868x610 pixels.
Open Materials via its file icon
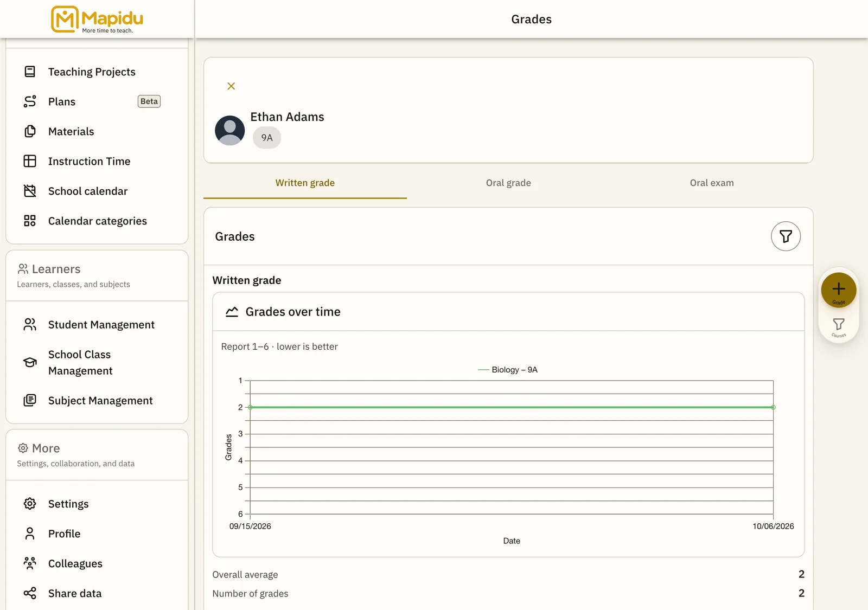coord(30,131)
